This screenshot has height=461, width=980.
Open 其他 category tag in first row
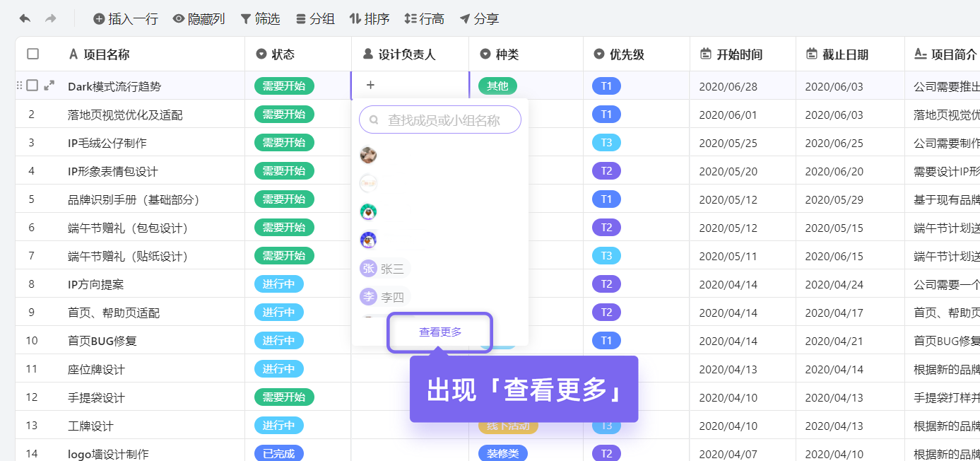497,86
